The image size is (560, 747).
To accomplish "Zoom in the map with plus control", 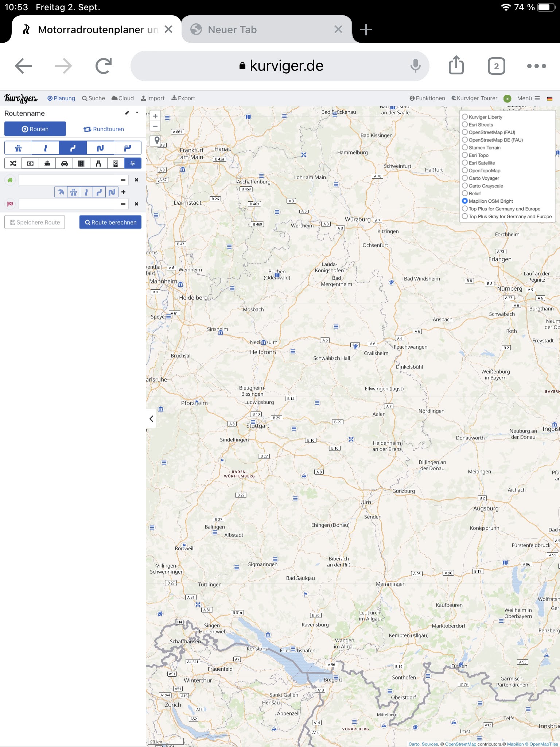I will pos(155,116).
